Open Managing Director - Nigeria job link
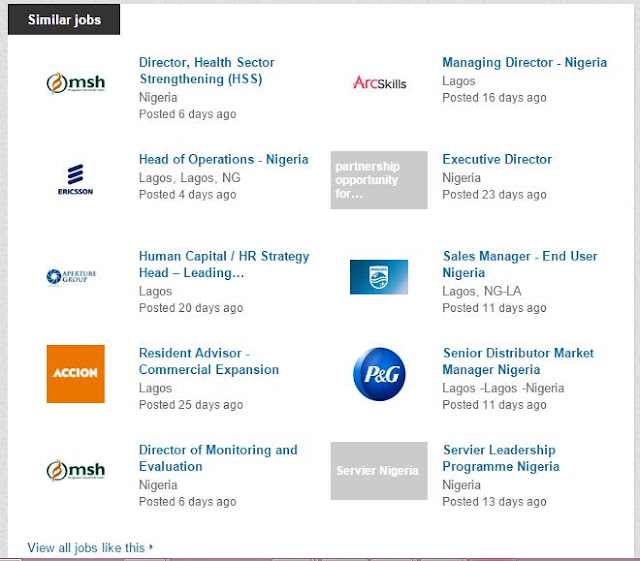 pyautogui.click(x=524, y=62)
